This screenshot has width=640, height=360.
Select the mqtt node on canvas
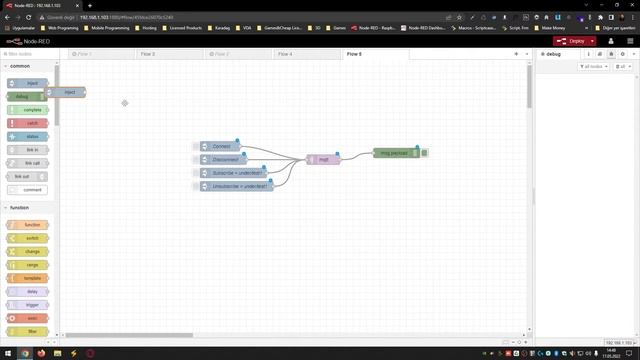coord(323,160)
